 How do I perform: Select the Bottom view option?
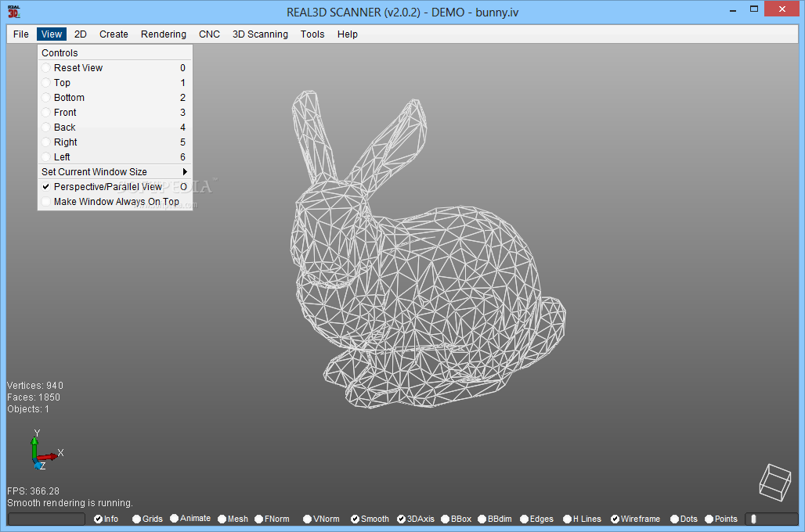(x=115, y=98)
